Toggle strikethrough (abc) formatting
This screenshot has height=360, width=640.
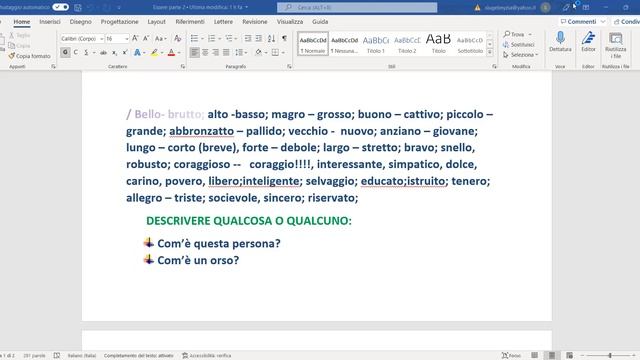click(x=103, y=52)
